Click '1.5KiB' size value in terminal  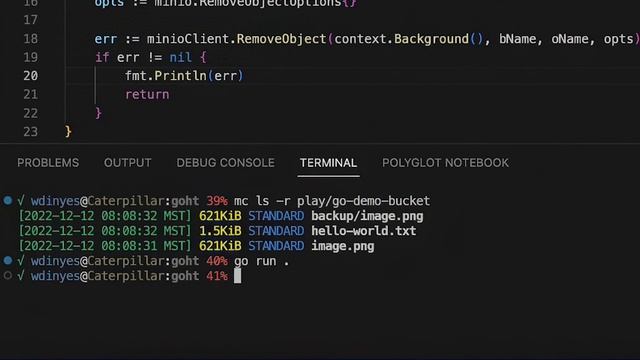click(220, 231)
